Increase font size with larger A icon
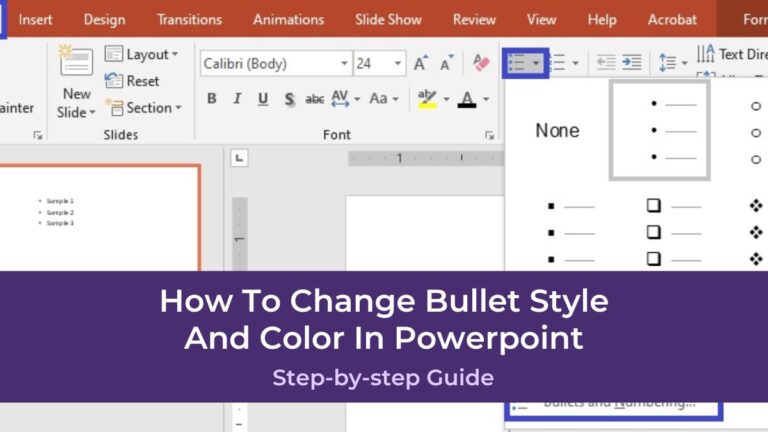The height and width of the screenshot is (432, 768). [x=420, y=63]
